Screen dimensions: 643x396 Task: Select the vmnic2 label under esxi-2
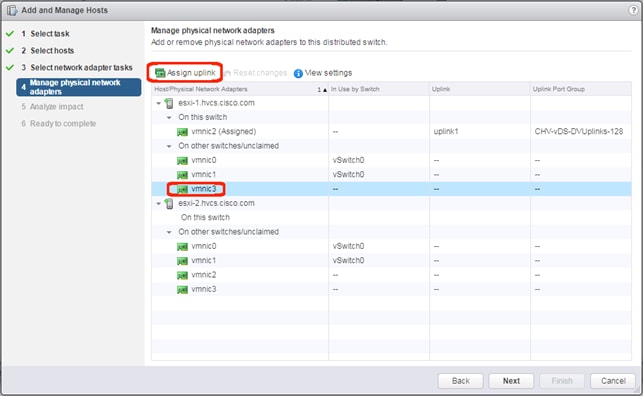tap(203, 275)
